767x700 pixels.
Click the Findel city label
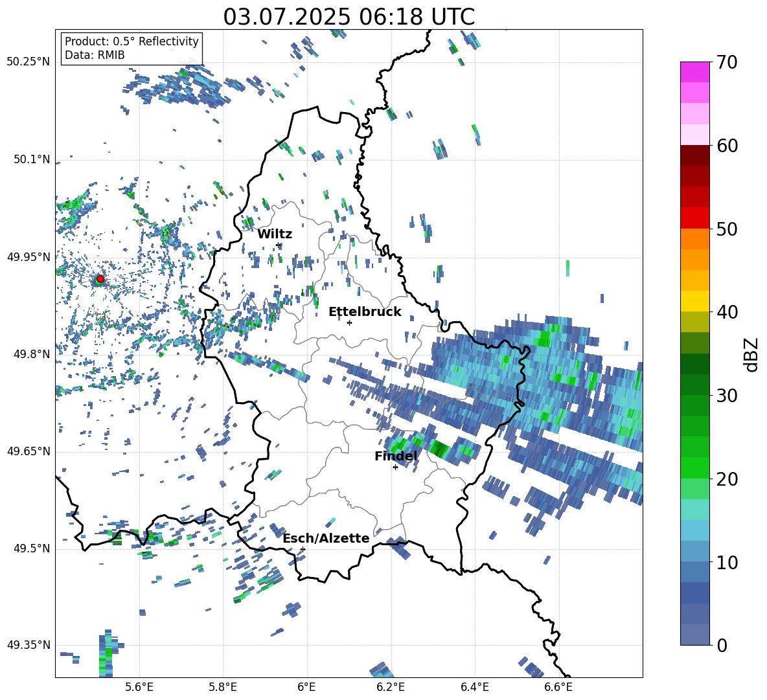[396, 456]
